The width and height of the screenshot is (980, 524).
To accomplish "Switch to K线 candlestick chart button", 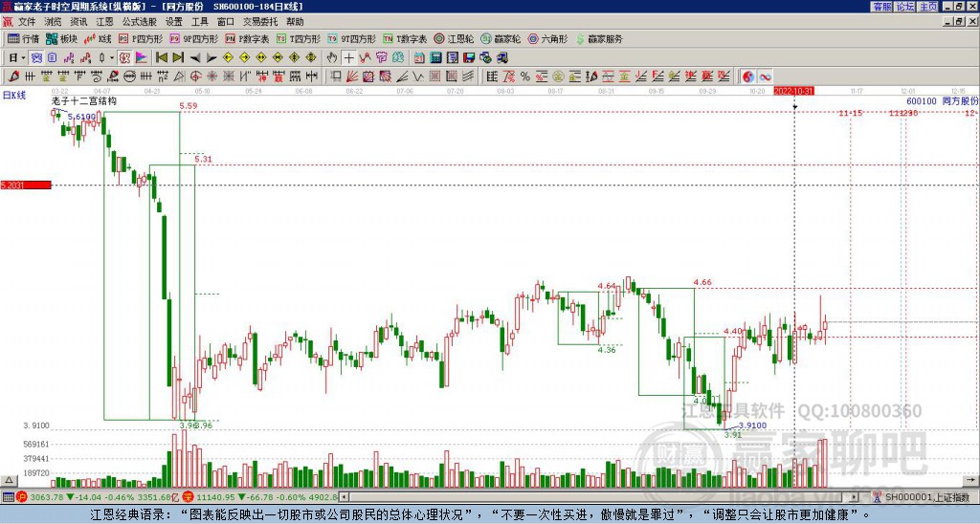I will coord(97,38).
